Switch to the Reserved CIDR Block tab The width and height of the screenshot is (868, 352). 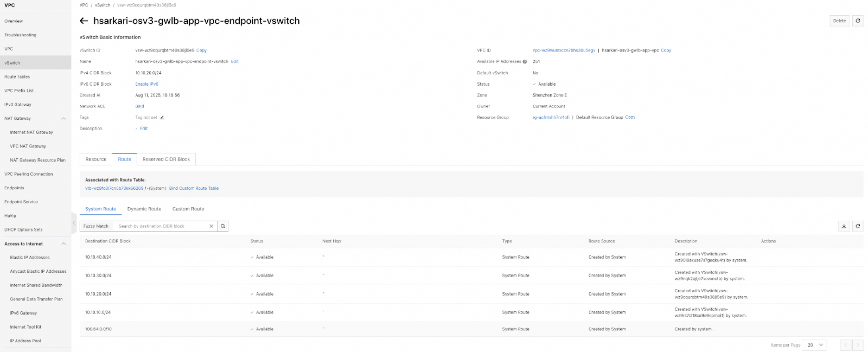click(166, 159)
